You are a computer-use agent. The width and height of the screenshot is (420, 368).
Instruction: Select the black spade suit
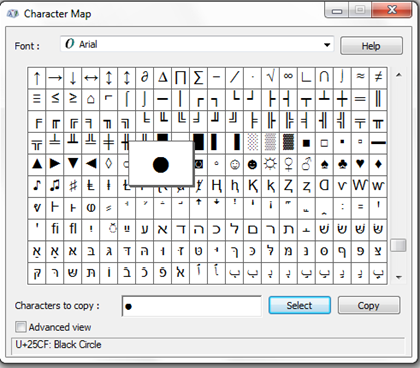click(x=324, y=164)
